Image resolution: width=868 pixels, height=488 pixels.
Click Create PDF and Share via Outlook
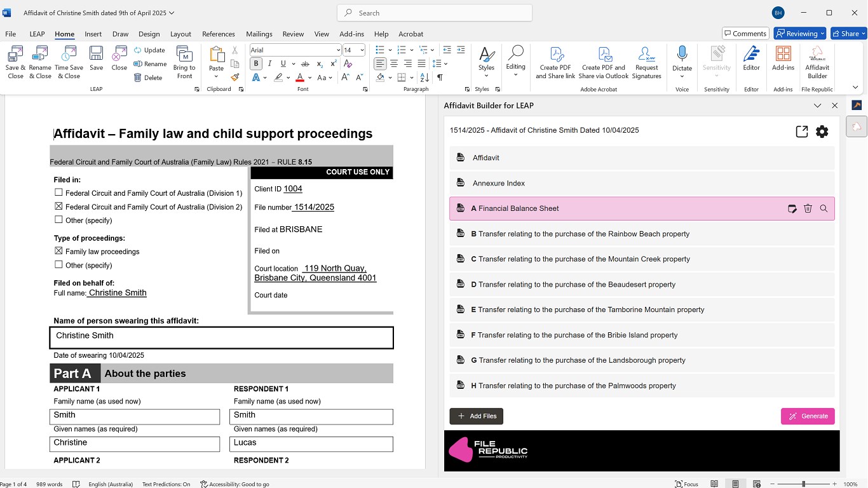point(604,62)
